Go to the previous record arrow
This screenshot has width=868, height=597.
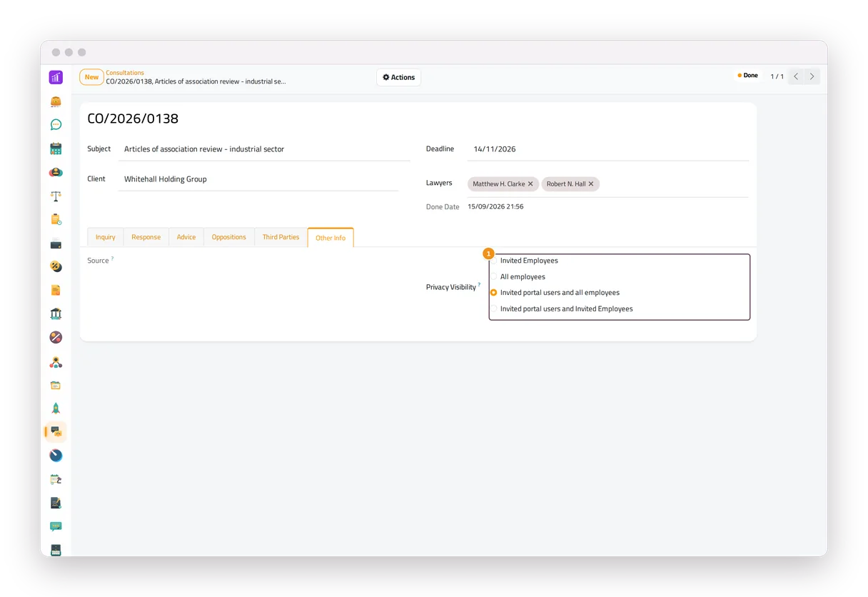pyautogui.click(x=796, y=76)
